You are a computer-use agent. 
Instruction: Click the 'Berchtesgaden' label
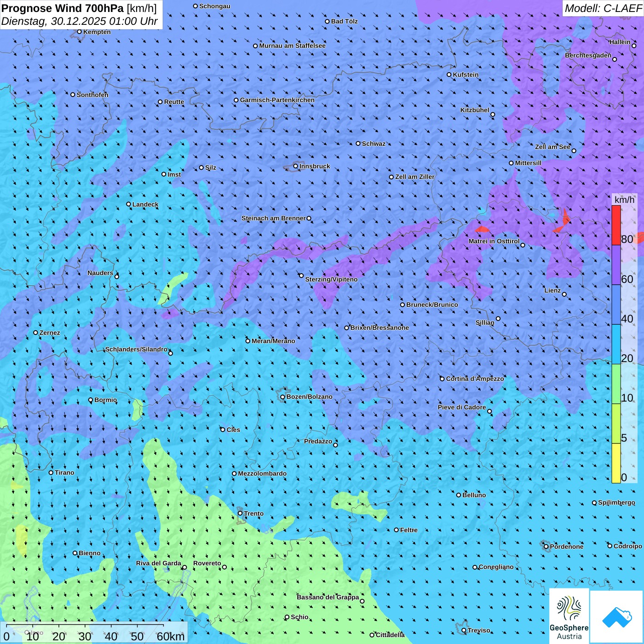coord(588,55)
